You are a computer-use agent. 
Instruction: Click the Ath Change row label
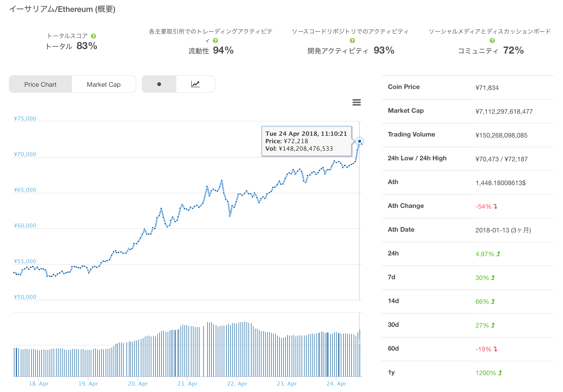pyautogui.click(x=406, y=206)
